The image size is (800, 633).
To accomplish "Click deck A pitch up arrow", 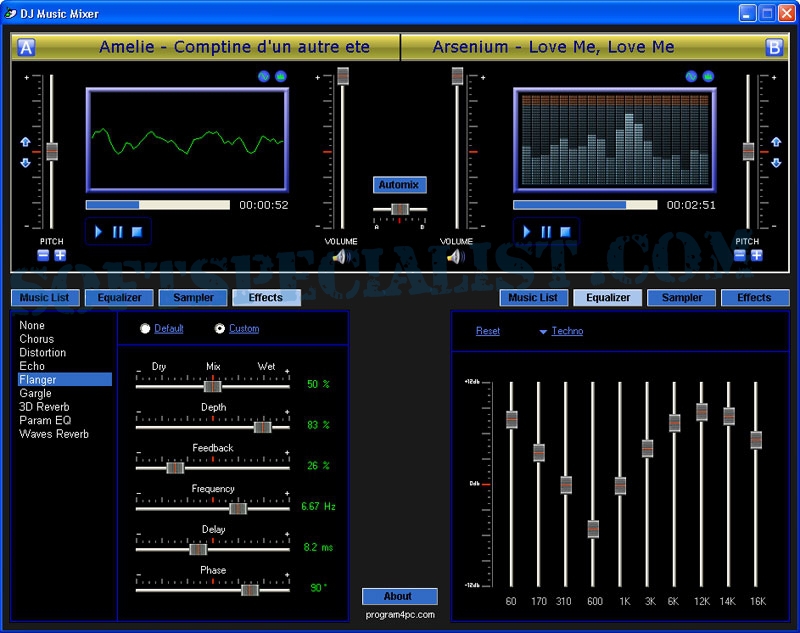I will [x=25, y=142].
